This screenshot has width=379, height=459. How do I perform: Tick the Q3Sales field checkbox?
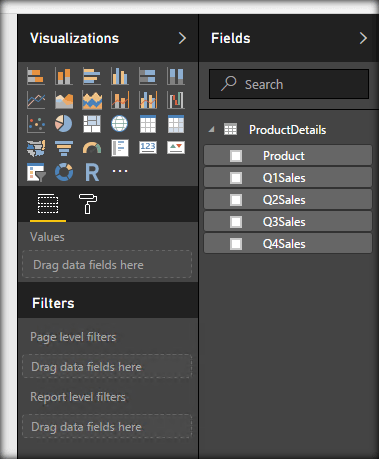(236, 222)
